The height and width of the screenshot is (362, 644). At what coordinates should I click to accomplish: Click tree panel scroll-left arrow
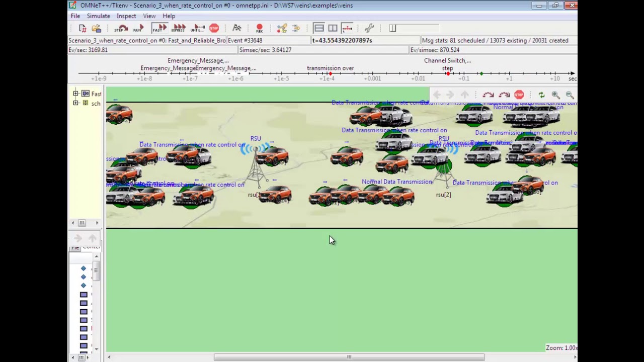(73, 223)
